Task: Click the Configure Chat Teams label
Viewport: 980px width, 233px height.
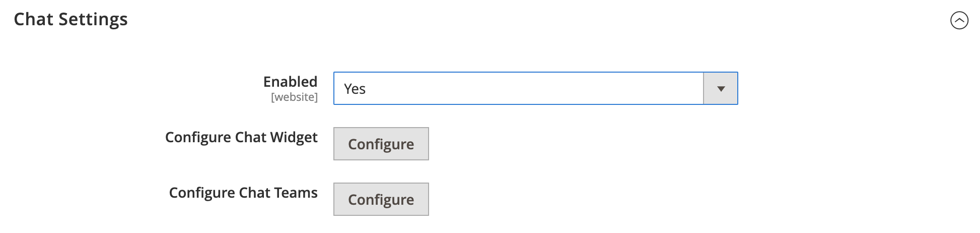Action: pyautogui.click(x=243, y=193)
